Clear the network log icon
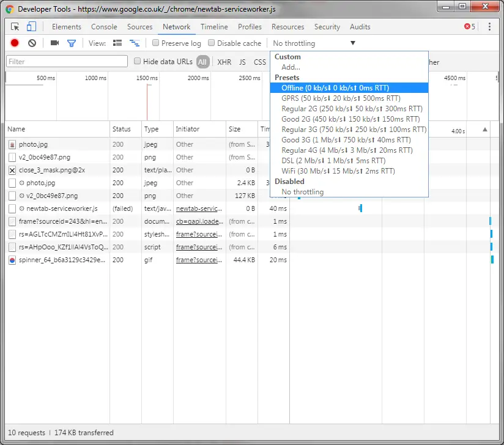 [x=32, y=43]
